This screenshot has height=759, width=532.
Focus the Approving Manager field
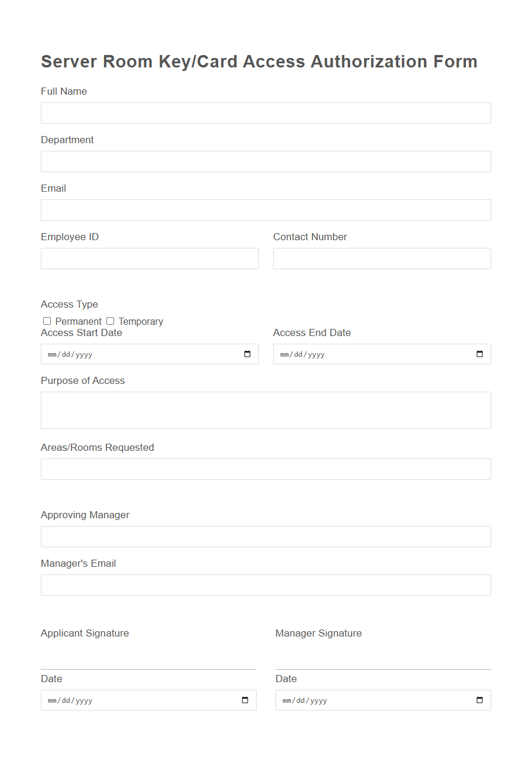(265, 536)
